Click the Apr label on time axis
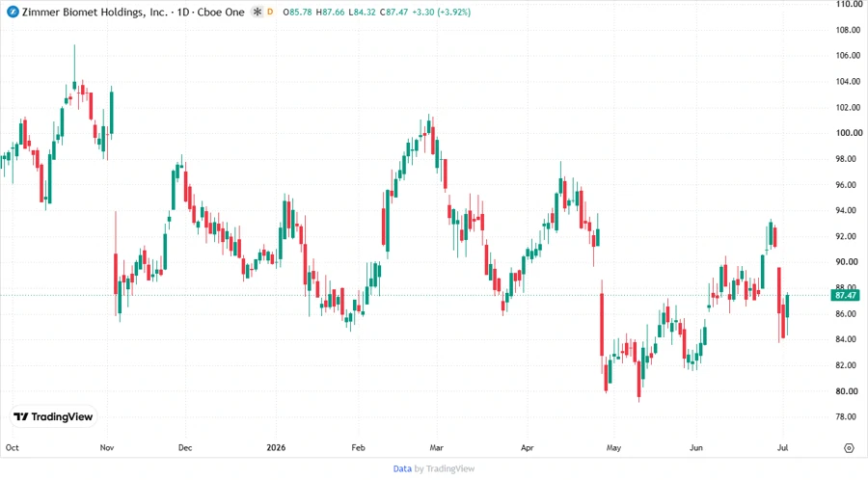 click(x=527, y=447)
